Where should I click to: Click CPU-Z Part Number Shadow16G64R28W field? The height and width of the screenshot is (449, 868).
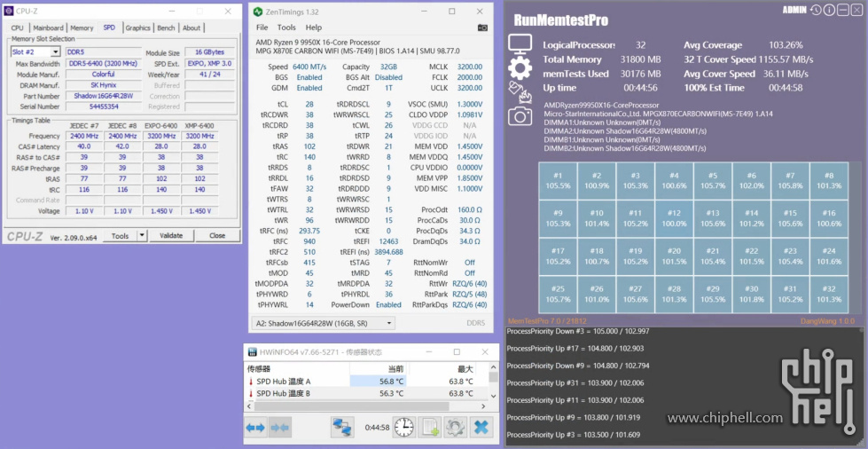click(x=103, y=96)
